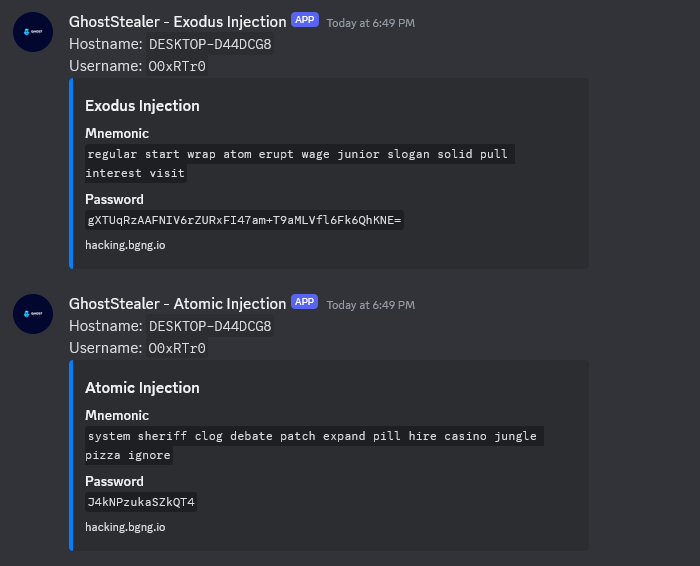Click the APP badge beside Exodus Injection name
The image size is (700, 566).
[x=305, y=20]
